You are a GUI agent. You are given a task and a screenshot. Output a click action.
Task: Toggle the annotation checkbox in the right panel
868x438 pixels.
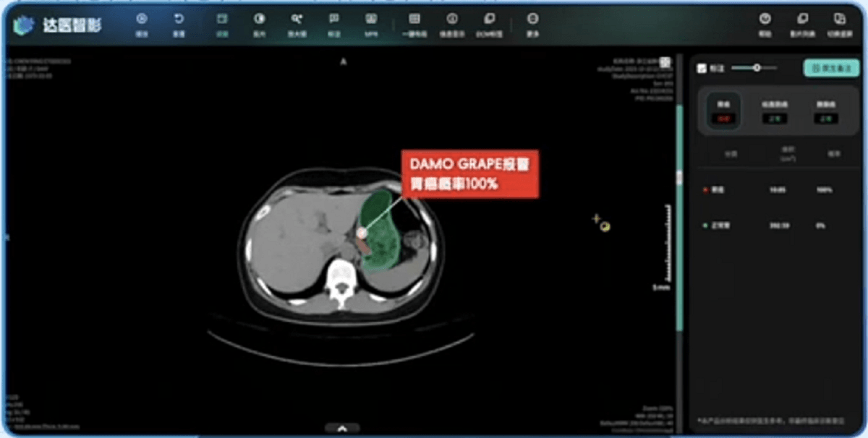[x=701, y=69]
